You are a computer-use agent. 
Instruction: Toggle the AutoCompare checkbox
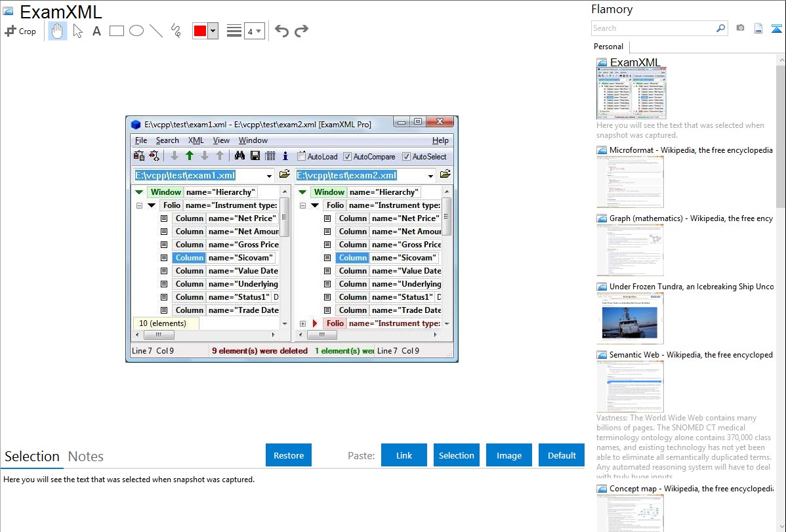click(347, 156)
